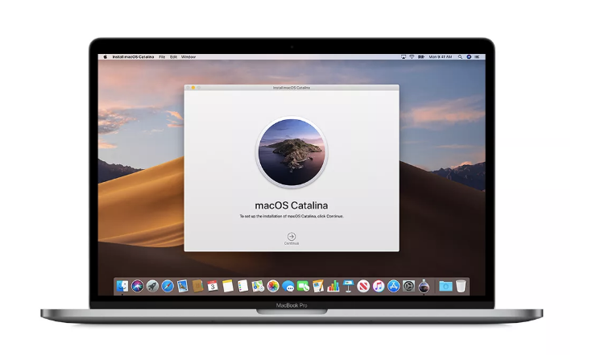Open the Apple menu
The image size is (605, 364).
[105, 56]
